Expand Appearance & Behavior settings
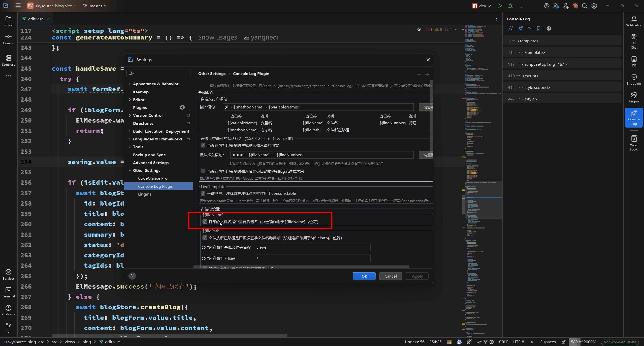This screenshot has width=644, height=346. pyautogui.click(x=130, y=84)
